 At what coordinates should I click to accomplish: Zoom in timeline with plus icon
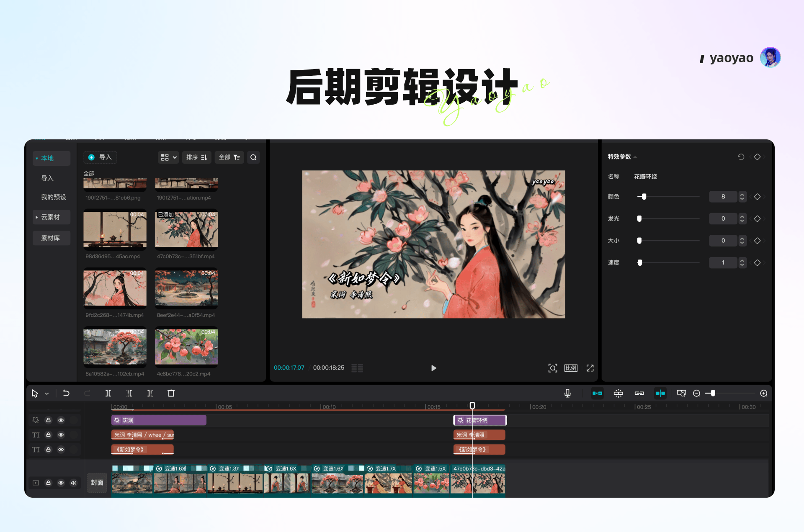[764, 393]
